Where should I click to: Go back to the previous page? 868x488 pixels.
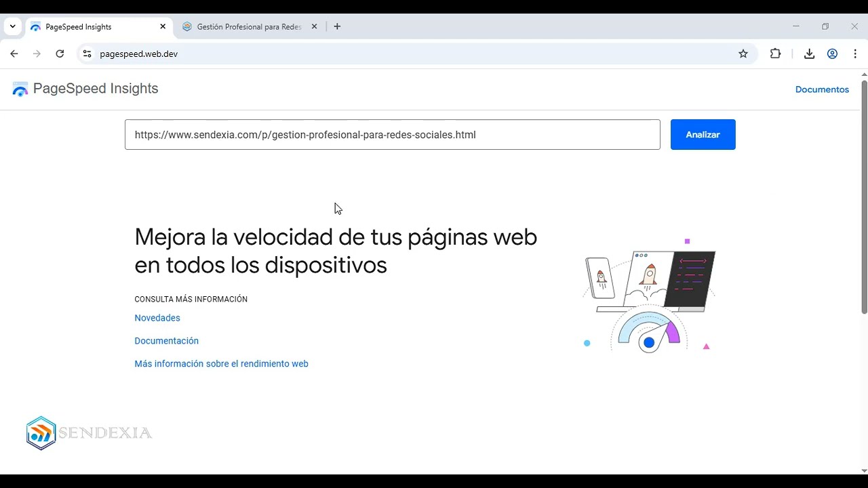pyautogui.click(x=14, y=54)
